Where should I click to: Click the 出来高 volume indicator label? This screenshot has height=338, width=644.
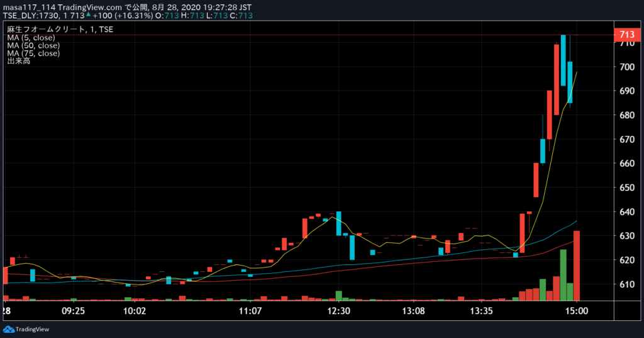[18, 61]
